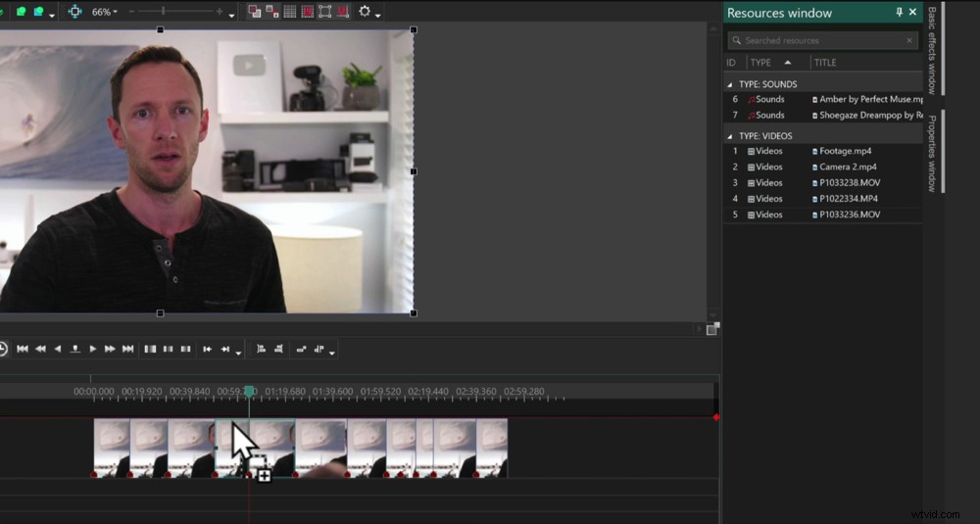Sort by ID column header
Viewport: 980px width, 524px height.
[x=731, y=63]
